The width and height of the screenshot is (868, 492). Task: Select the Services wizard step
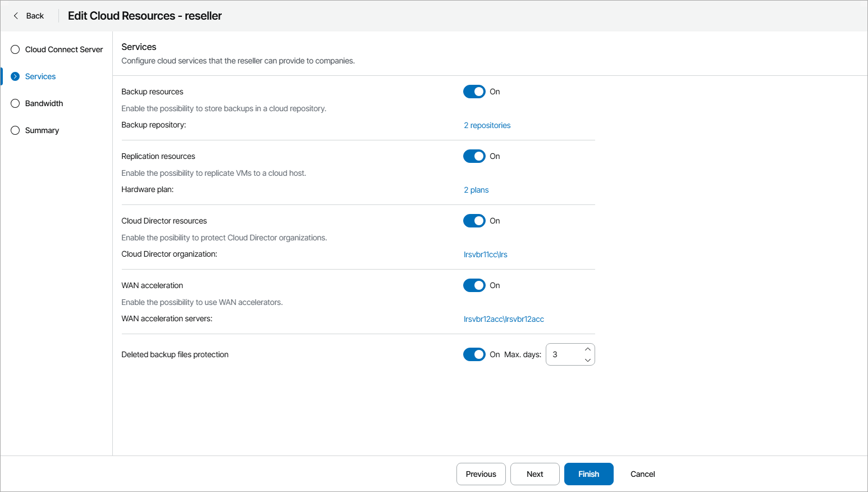tap(40, 76)
